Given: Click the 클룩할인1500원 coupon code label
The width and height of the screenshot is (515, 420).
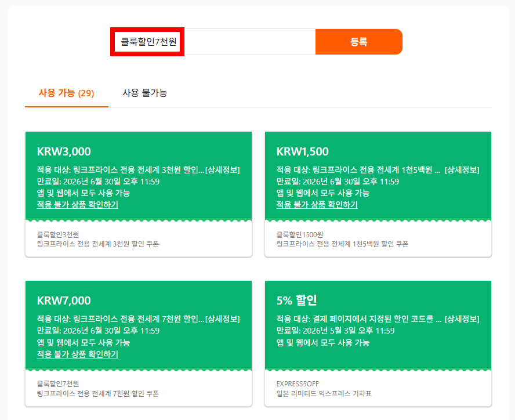Looking at the screenshot, I should (x=297, y=231).
